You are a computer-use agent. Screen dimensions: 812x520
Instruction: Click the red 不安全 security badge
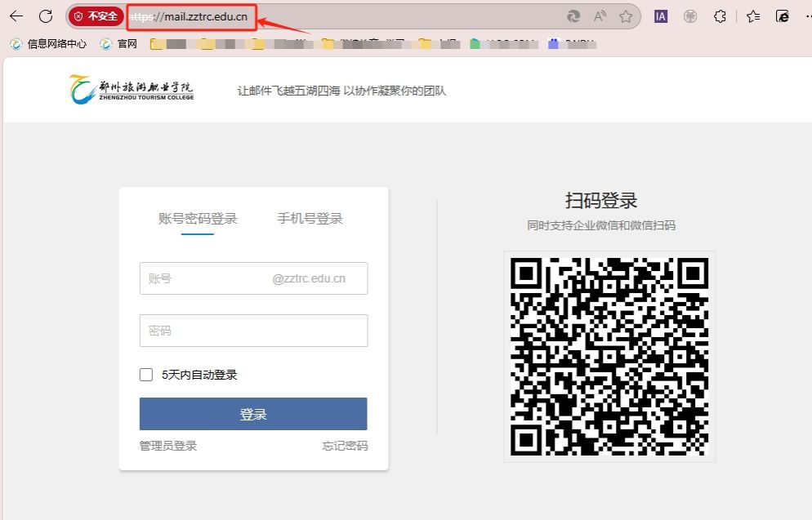[96, 16]
